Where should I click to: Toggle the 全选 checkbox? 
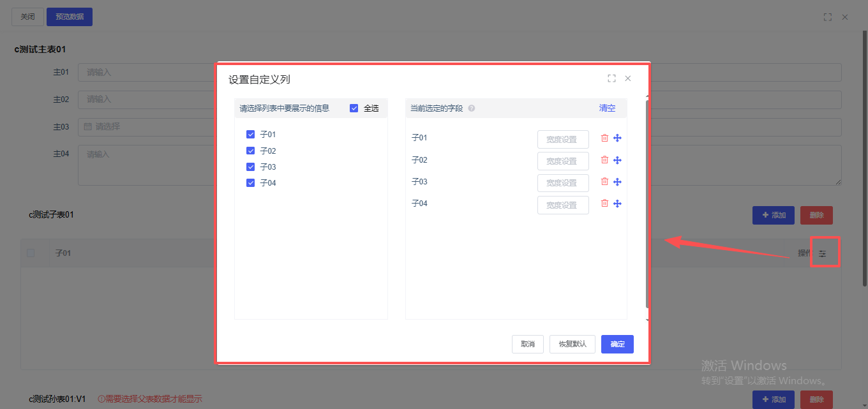point(354,108)
